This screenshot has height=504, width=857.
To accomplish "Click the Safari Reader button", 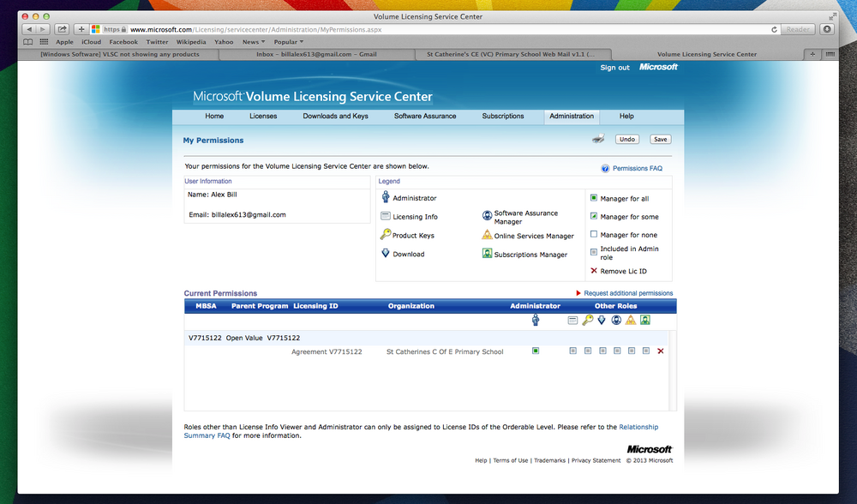I will pyautogui.click(x=798, y=29).
